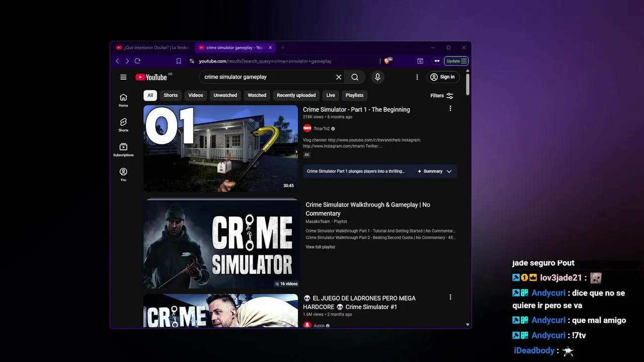Search with voice microphone button
Viewport: 644px width, 362px height.
(x=377, y=77)
